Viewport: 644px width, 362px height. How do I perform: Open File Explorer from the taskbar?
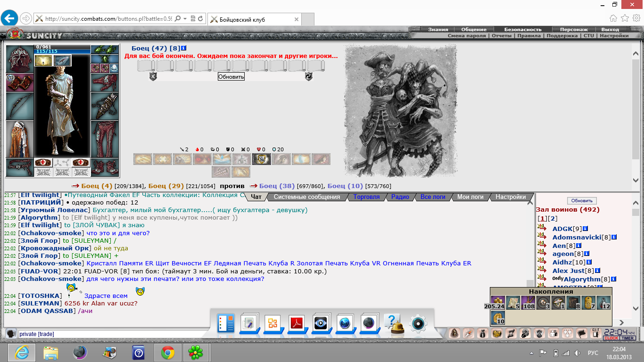pyautogui.click(x=51, y=353)
